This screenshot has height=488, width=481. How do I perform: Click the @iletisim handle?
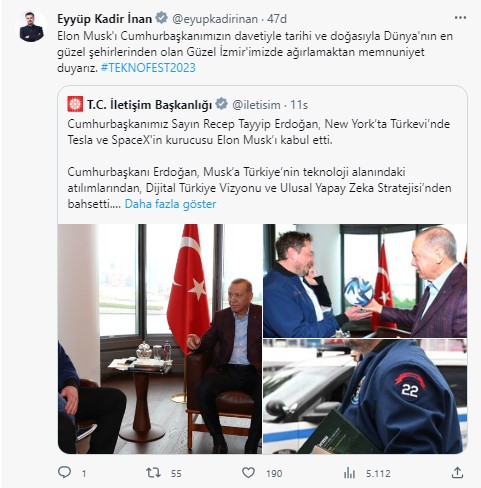pyautogui.click(x=256, y=105)
